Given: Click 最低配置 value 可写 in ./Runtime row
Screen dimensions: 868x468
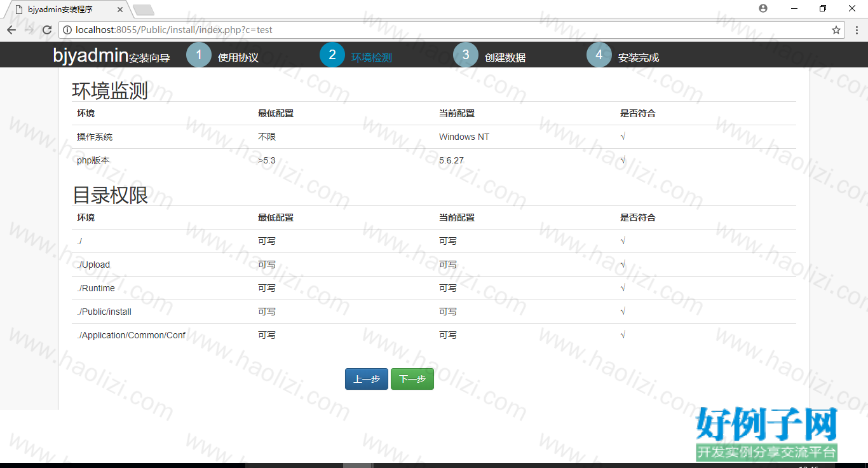Looking at the screenshot, I should 267,288.
